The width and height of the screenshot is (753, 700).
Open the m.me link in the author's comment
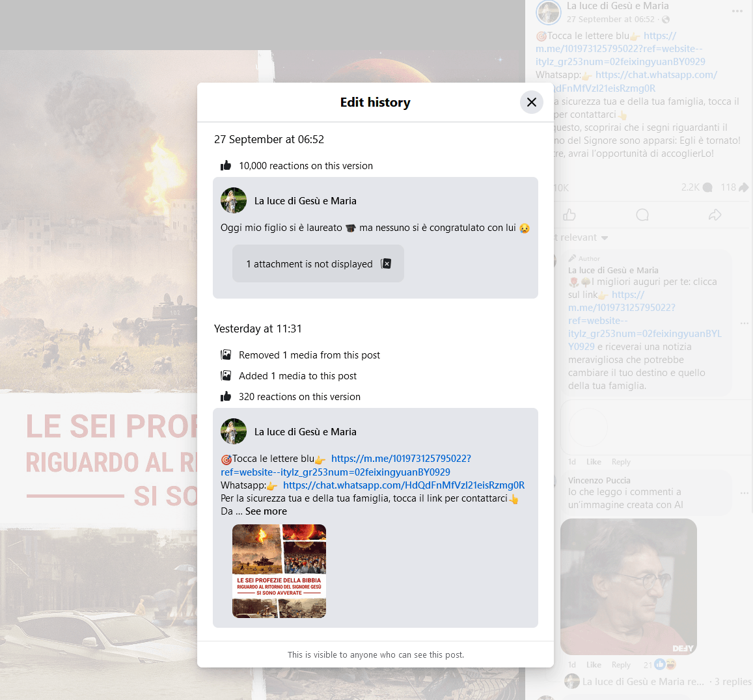click(644, 321)
